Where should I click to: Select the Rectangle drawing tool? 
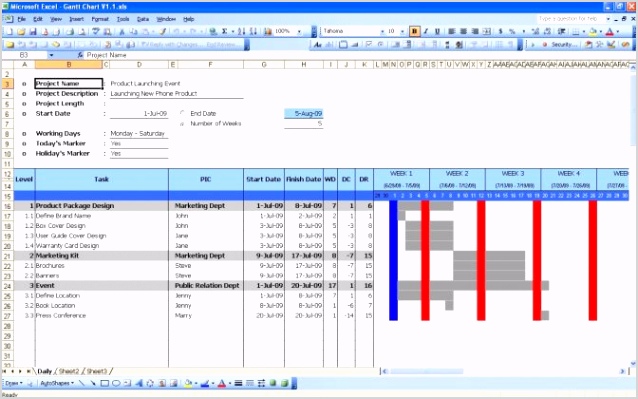(x=105, y=383)
